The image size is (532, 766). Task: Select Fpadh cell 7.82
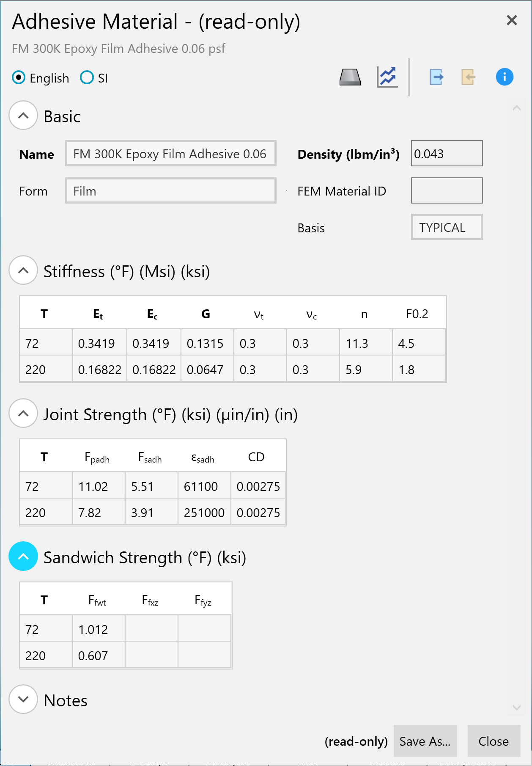(x=99, y=513)
